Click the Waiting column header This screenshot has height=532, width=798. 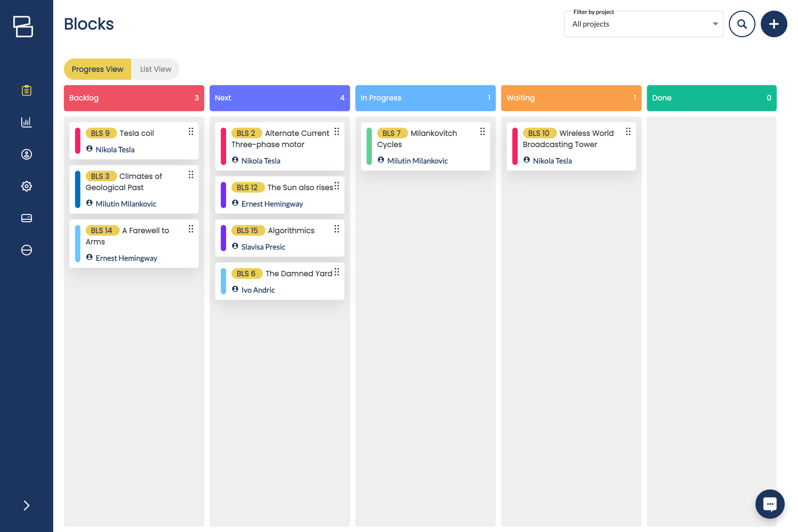(x=571, y=98)
